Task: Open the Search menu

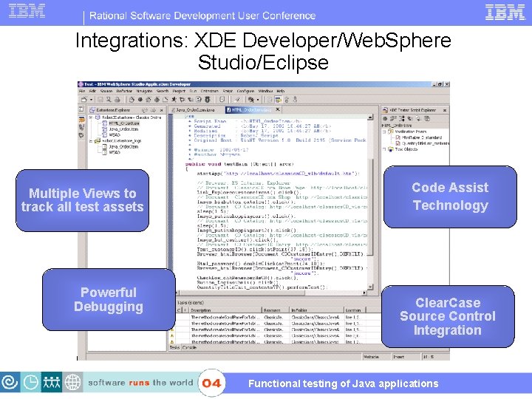Action: coord(163,91)
